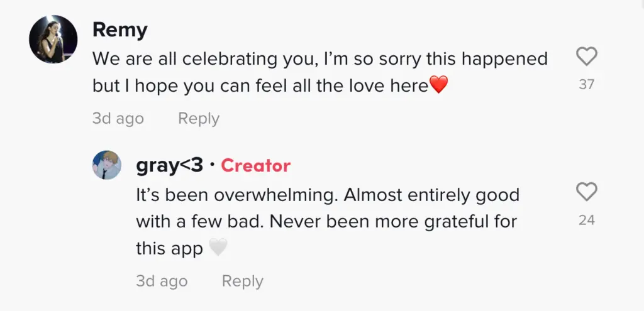Like Remy's comment with the heart icon
The image size is (644, 311).
[x=586, y=58]
